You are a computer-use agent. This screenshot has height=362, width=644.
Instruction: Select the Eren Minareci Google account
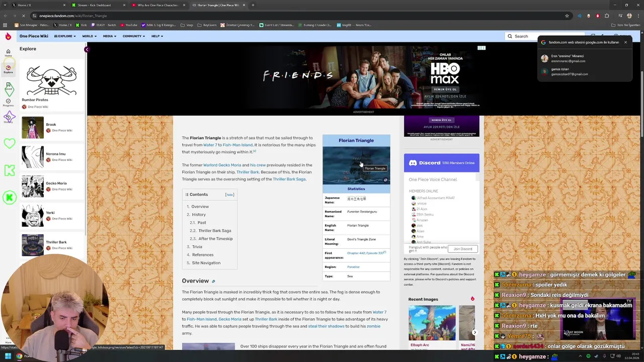584,58
